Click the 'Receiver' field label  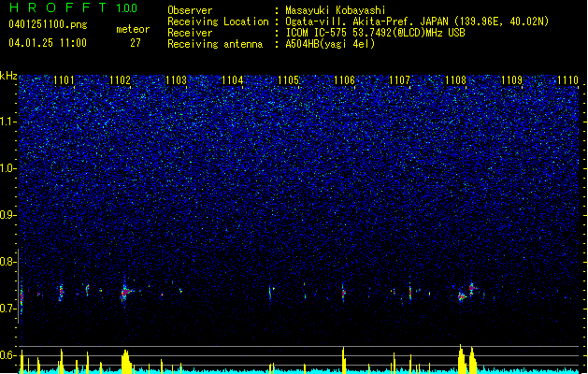point(190,33)
